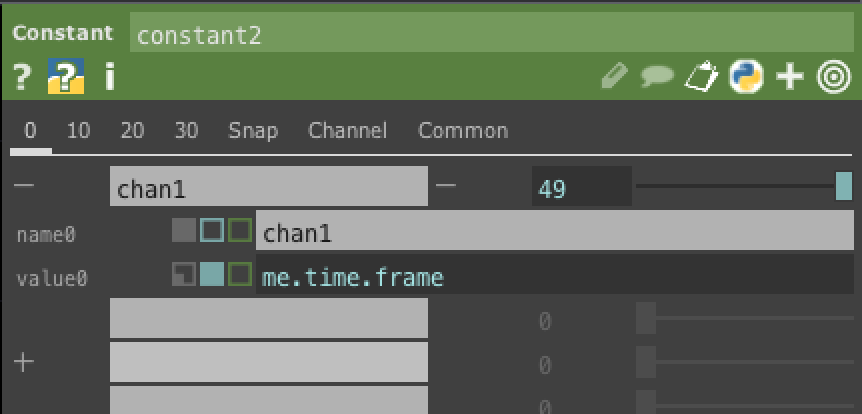Collapse the chan1 parameter row
This screenshot has height=414, width=862.
(x=23, y=187)
